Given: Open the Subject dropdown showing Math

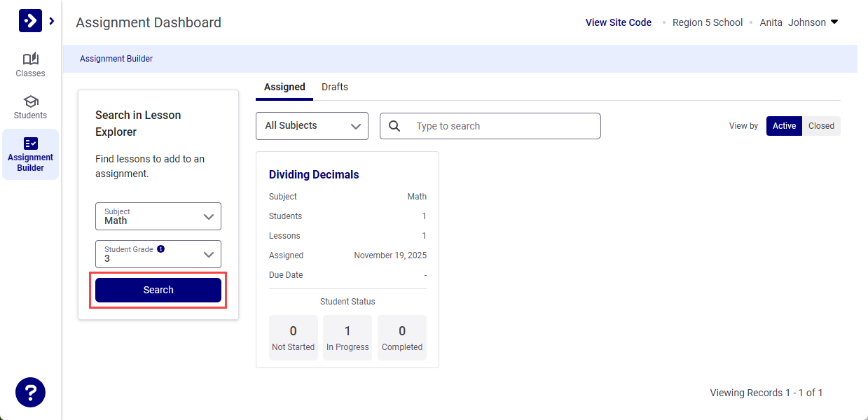Looking at the screenshot, I should [158, 216].
